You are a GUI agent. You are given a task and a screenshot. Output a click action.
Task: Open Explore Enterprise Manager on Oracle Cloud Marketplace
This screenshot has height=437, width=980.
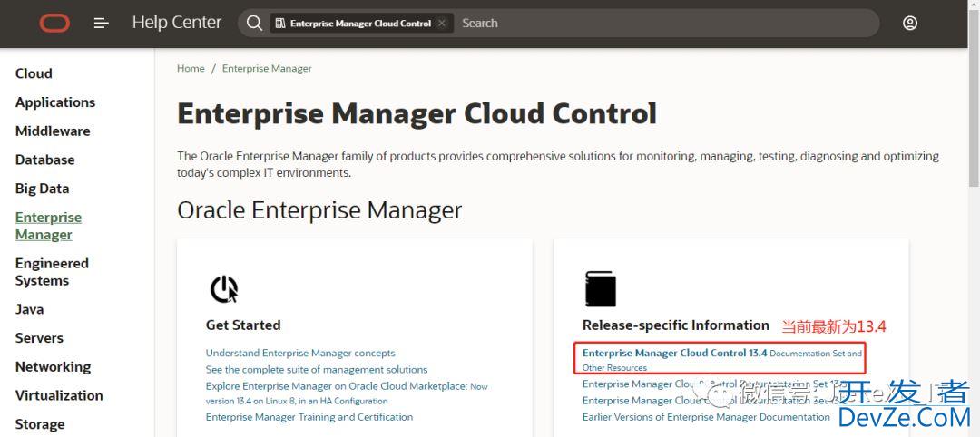click(x=347, y=393)
